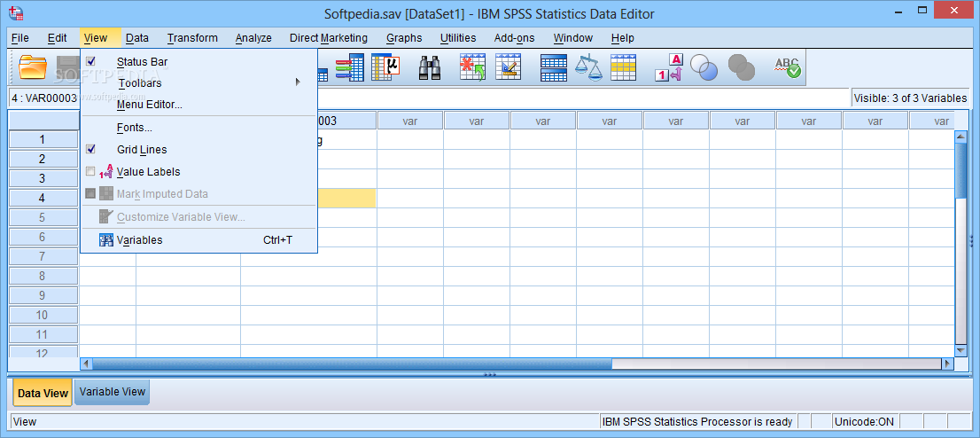This screenshot has width=980, height=438.
Task: Select the highlighted yellow cell in row 4
Action: point(346,198)
